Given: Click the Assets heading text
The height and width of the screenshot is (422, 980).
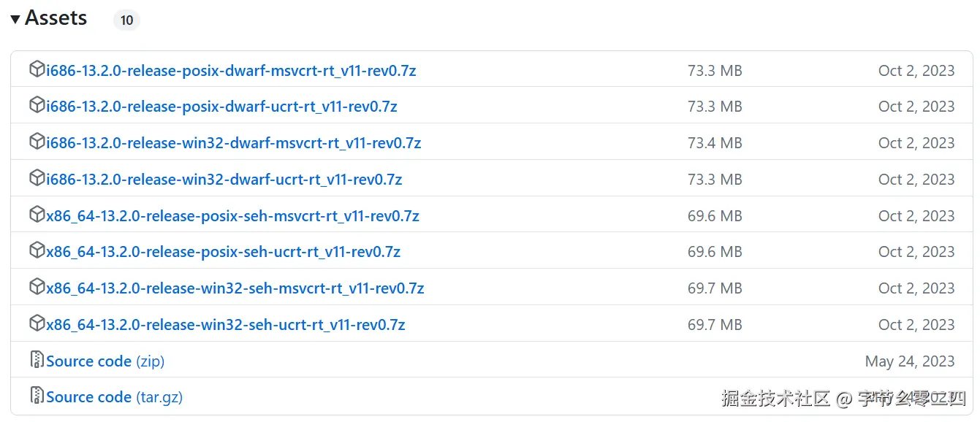Looking at the screenshot, I should (56, 18).
